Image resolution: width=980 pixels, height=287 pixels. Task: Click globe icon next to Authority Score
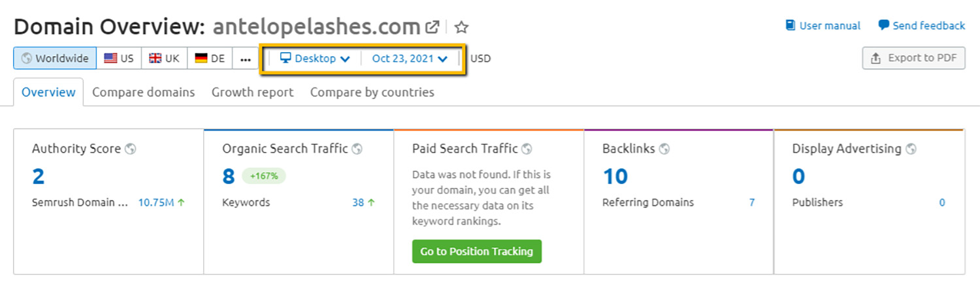[130, 149]
